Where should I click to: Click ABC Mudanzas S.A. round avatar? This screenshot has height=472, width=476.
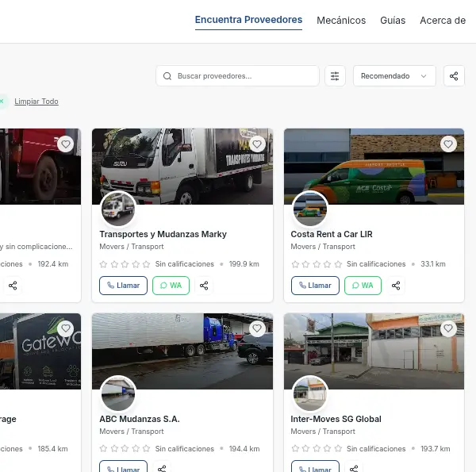click(x=118, y=393)
